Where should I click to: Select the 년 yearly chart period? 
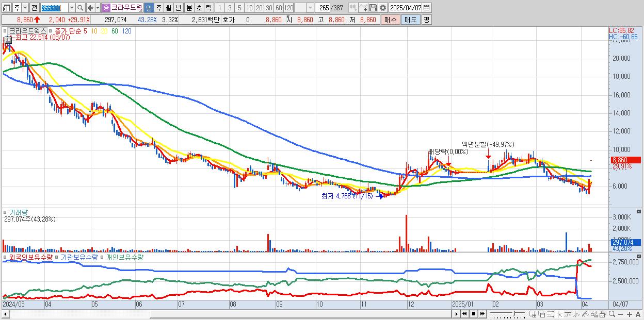178,8
